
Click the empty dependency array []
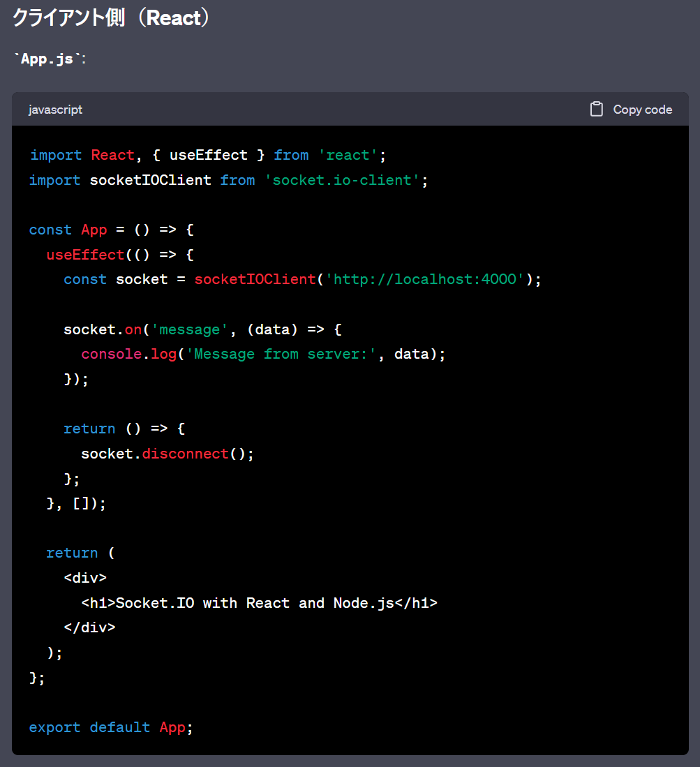pos(81,503)
